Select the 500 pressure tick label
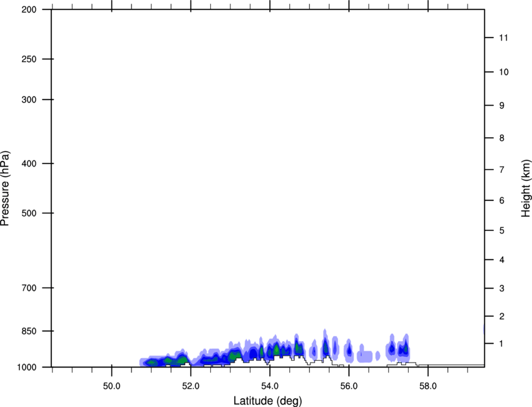The width and height of the screenshot is (532, 407). click(x=29, y=213)
